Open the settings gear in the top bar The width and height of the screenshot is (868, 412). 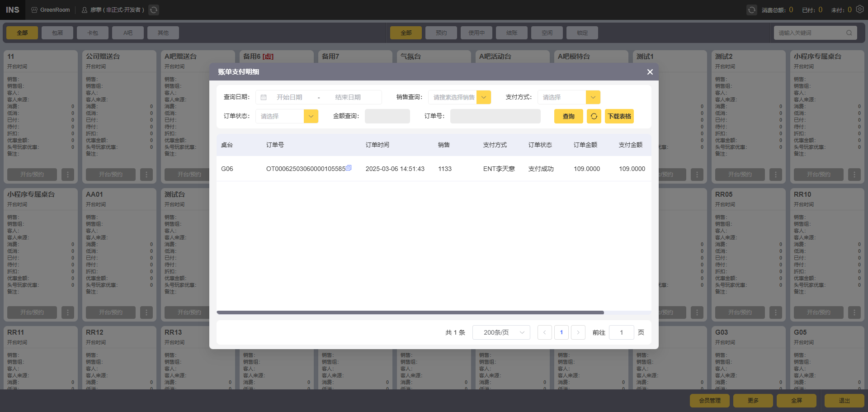860,9
